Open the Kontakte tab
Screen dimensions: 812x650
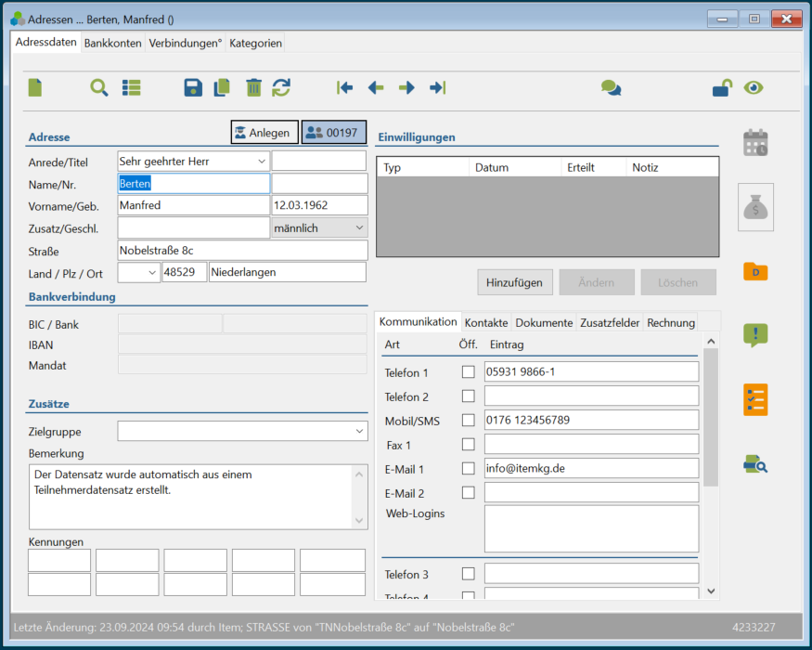(x=486, y=322)
